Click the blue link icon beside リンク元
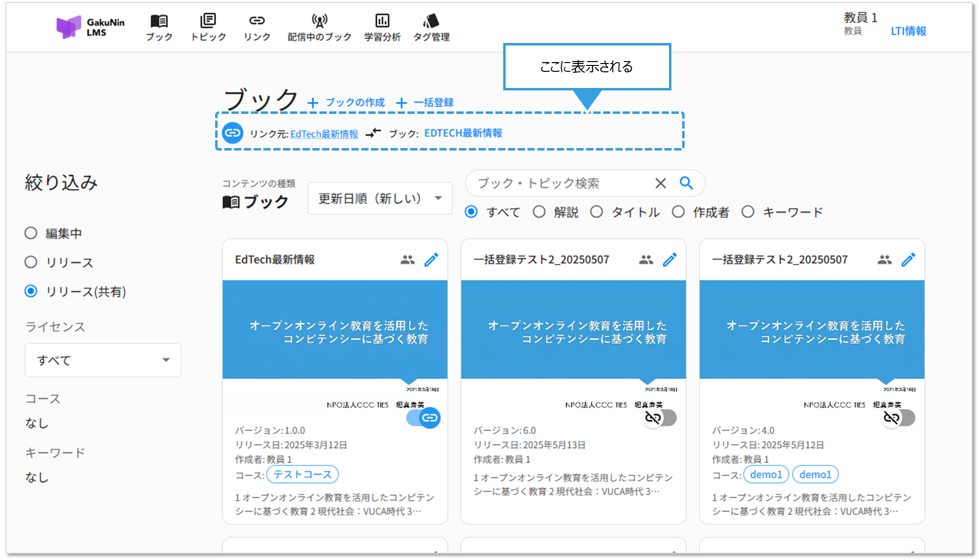This screenshot has height=560, width=979. pyautogui.click(x=233, y=133)
